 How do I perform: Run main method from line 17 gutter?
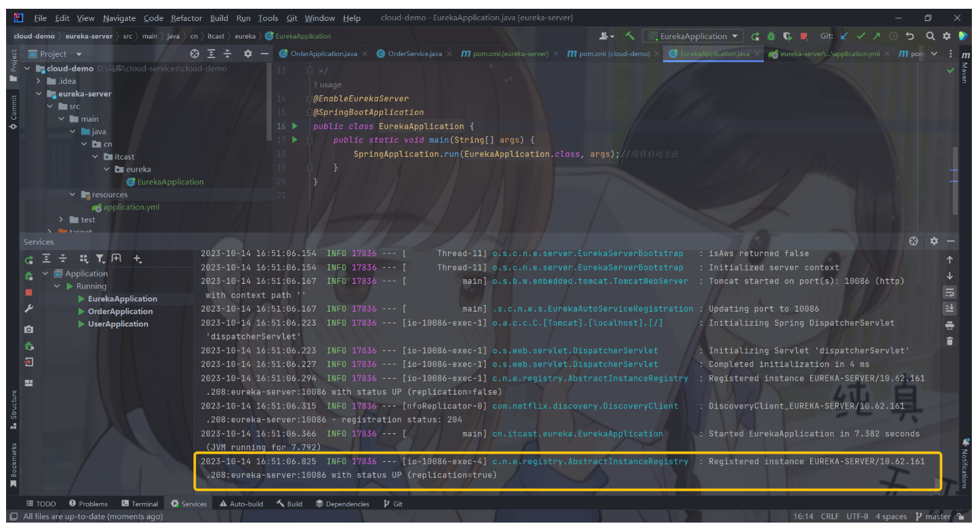click(295, 140)
